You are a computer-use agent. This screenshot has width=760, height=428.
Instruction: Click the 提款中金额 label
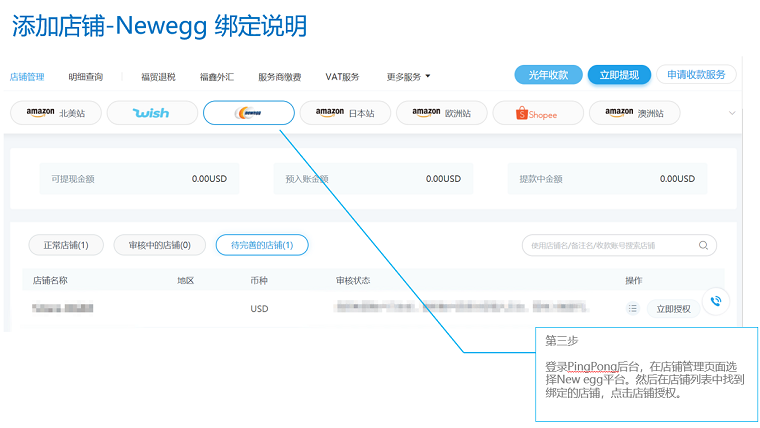541,179
